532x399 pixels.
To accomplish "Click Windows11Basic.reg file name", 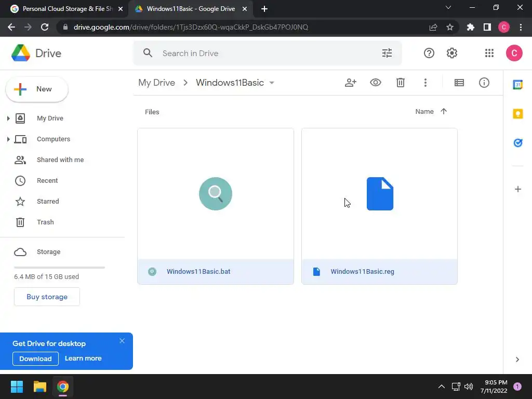I will (x=362, y=272).
